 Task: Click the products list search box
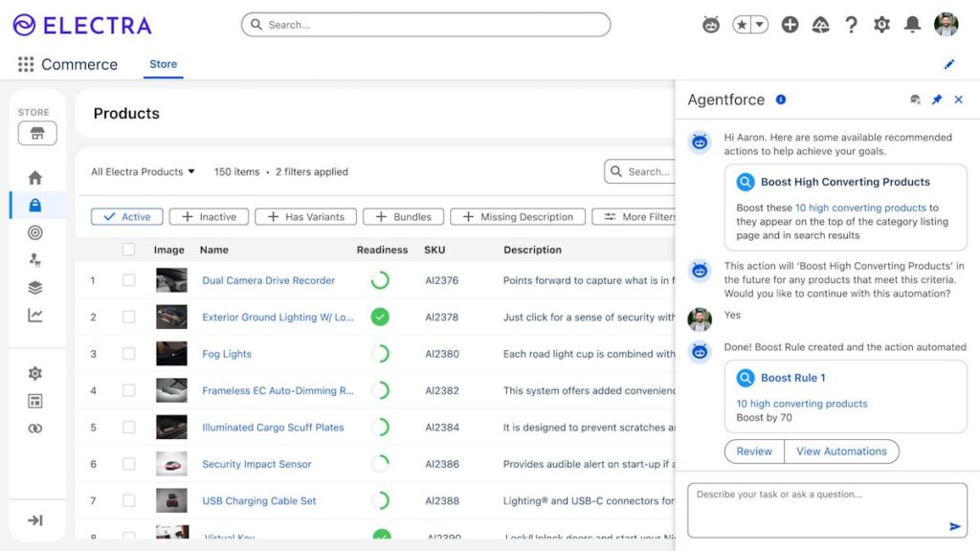(640, 172)
